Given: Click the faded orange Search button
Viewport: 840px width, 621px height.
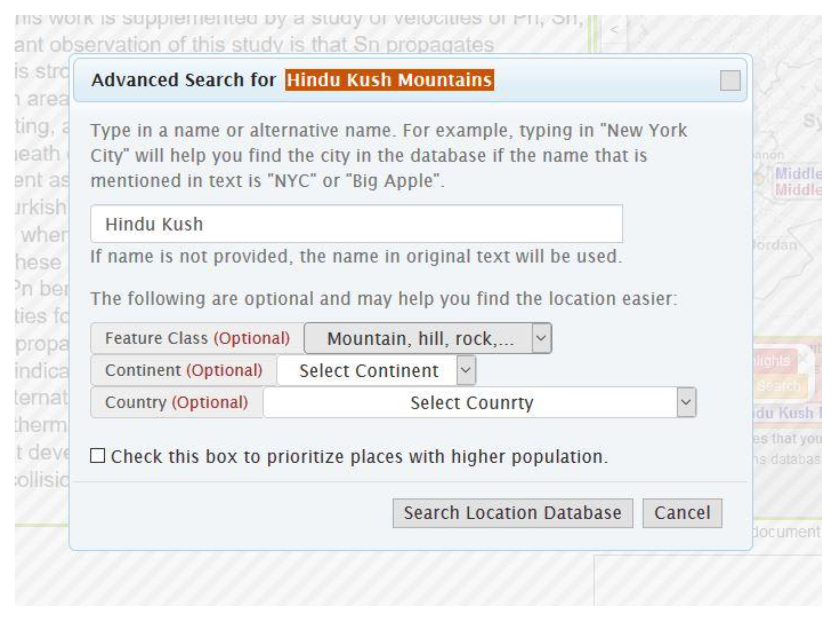Looking at the screenshot, I should pyautogui.click(x=779, y=386).
